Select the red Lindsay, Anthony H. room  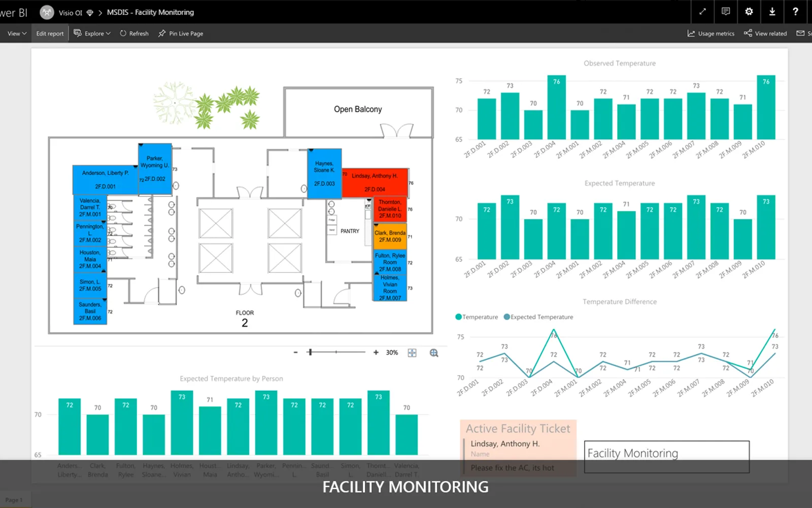375,182
